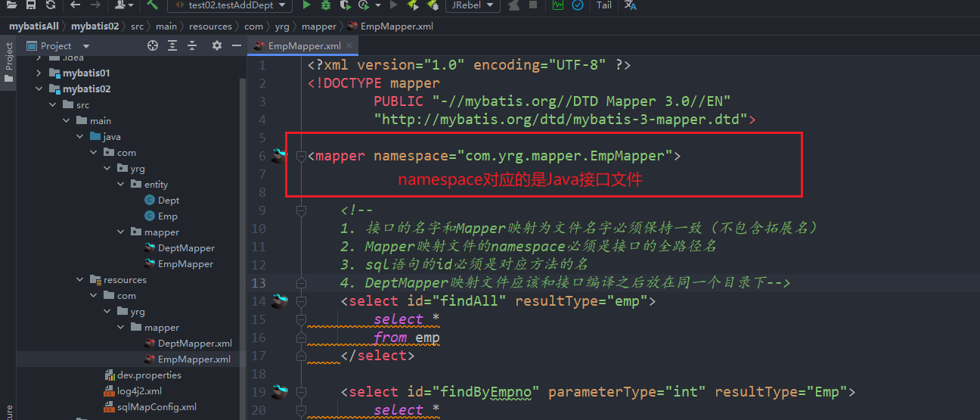Image resolution: width=980 pixels, height=420 pixels.
Task: Navigate Forward with the right arrow
Action: coord(95,5)
